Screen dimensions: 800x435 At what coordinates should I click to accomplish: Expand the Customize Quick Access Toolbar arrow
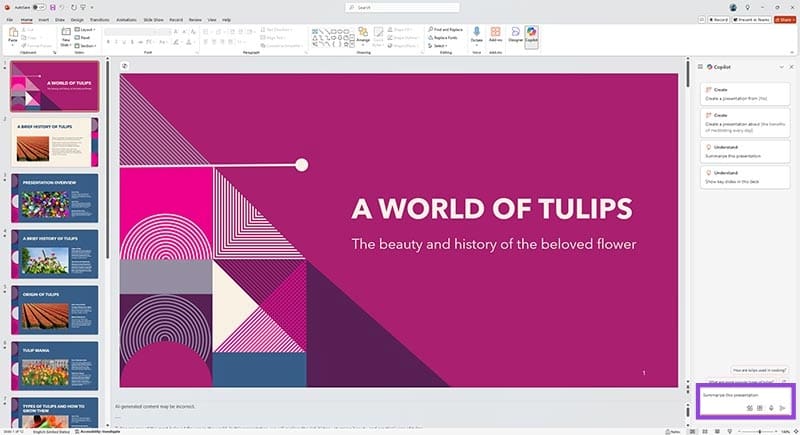[x=92, y=8]
